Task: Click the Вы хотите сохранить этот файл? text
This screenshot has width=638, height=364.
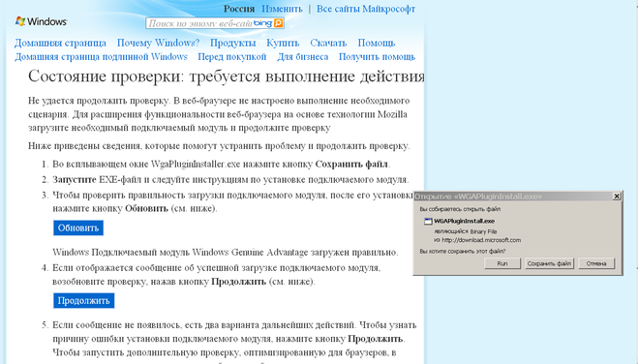Action: [463, 252]
